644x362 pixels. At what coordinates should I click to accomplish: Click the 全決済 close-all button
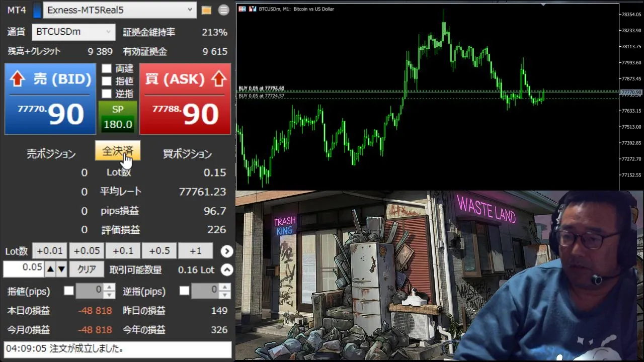(118, 151)
